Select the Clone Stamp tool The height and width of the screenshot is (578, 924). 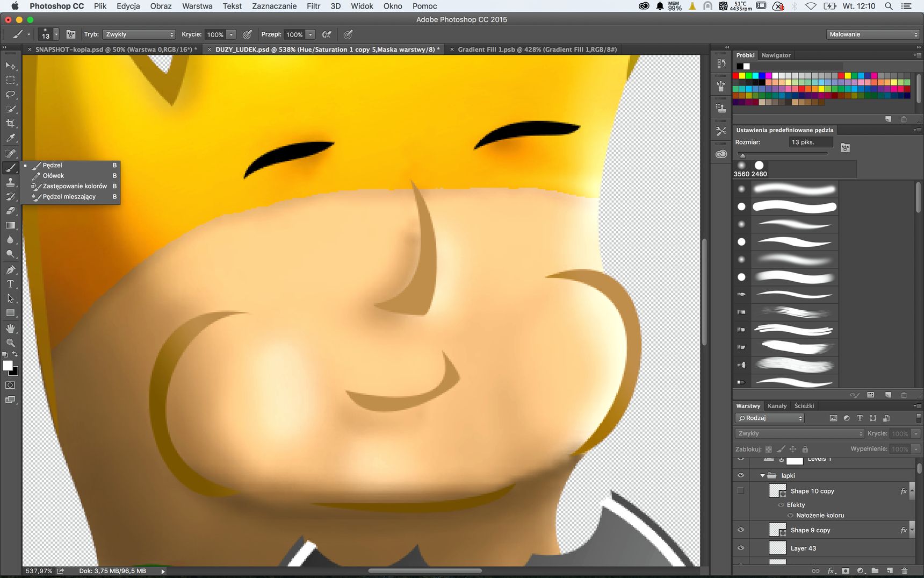(11, 182)
